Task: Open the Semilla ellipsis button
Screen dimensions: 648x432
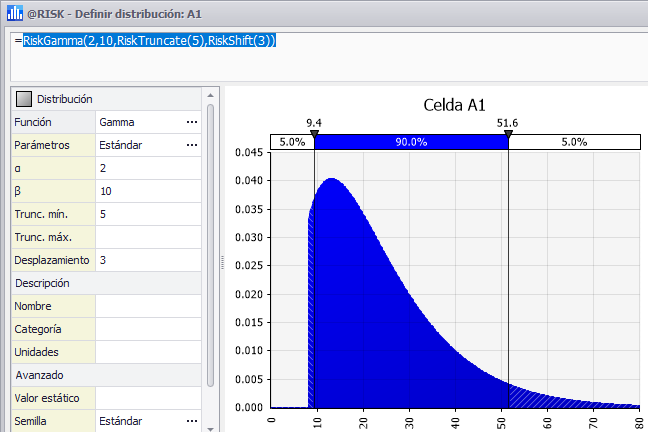Action: (192, 421)
